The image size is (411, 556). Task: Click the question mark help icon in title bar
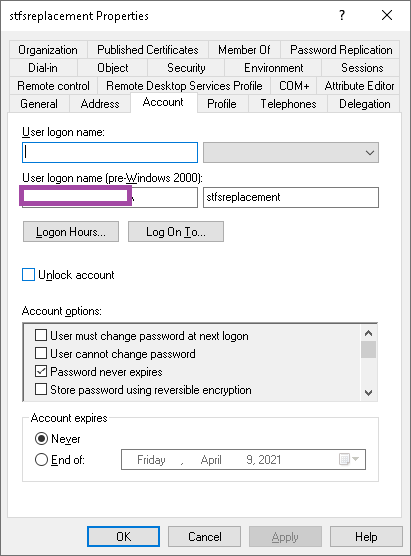(341, 15)
